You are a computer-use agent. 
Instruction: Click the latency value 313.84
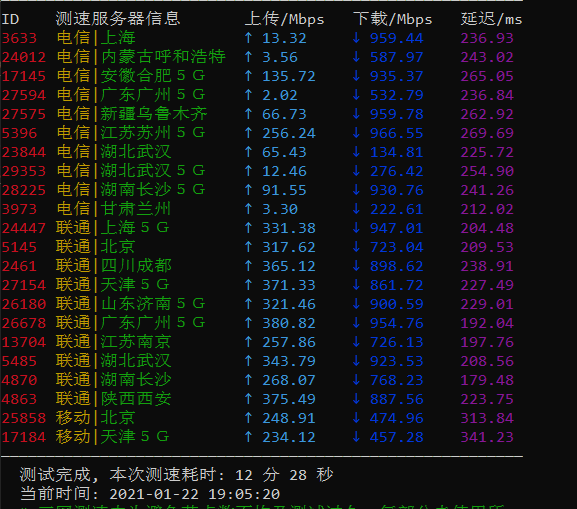(x=487, y=418)
